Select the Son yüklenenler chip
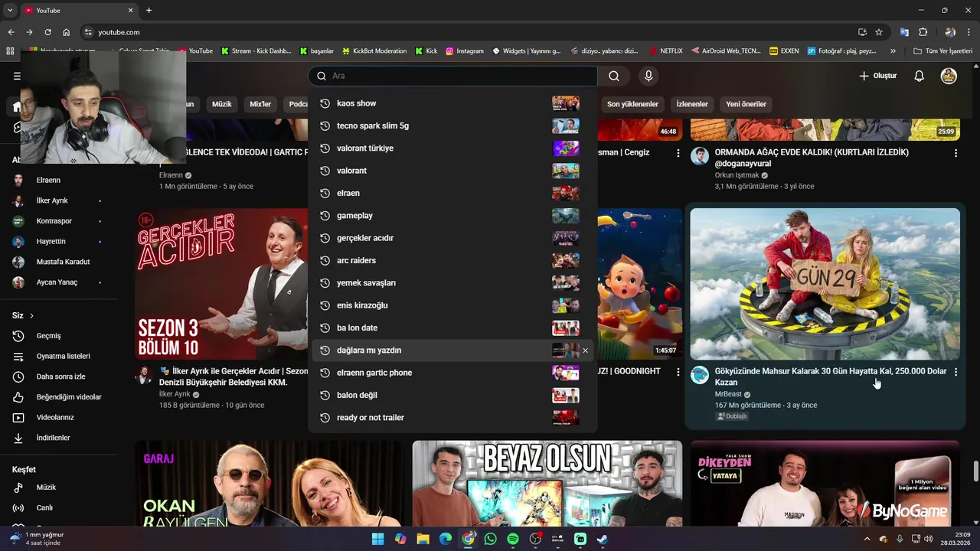Image resolution: width=980 pixels, height=551 pixels. (632, 104)
